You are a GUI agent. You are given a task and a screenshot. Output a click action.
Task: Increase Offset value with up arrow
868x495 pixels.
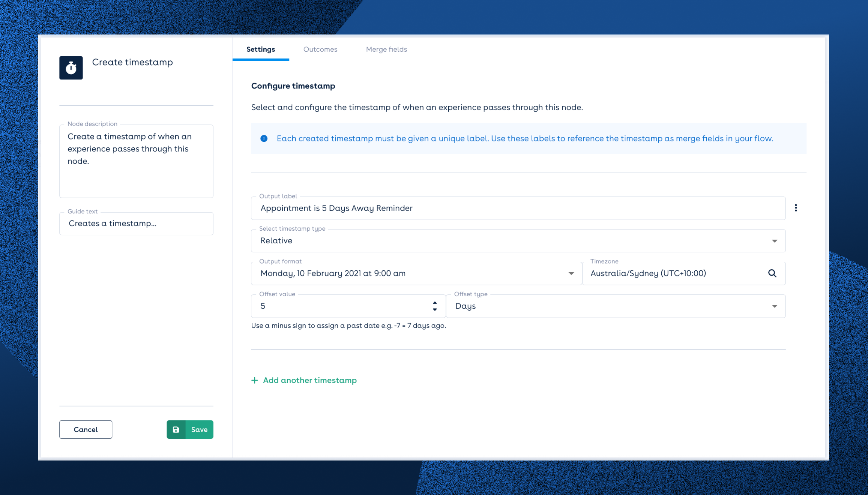click(435, 302)
